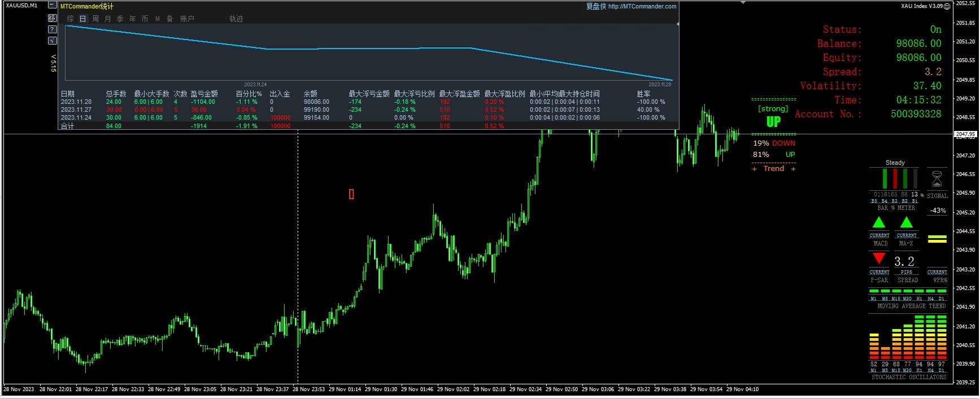Click the Status On value
Screen dimensions: 980x399
click(x=935, y=29)
